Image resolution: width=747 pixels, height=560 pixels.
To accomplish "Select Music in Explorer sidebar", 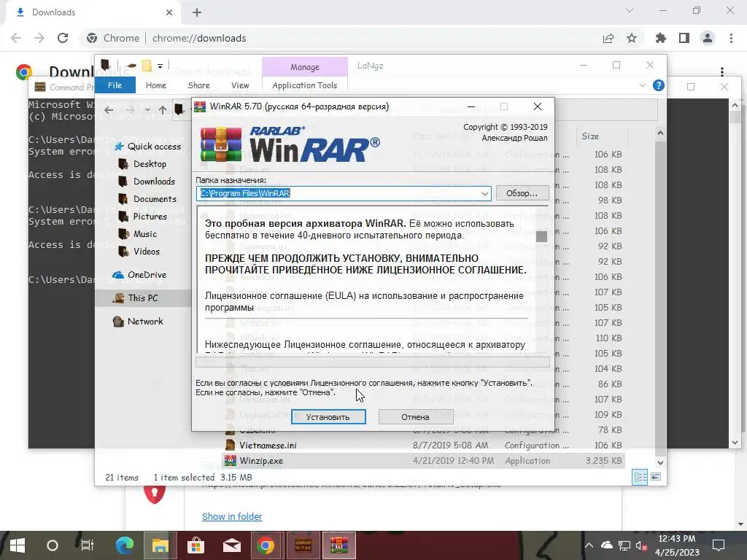I will [145, 234].
